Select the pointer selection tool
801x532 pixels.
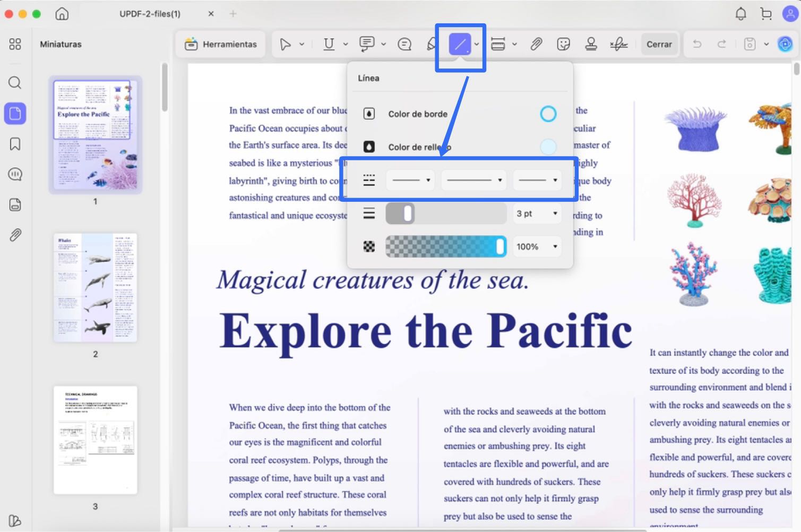285,45
